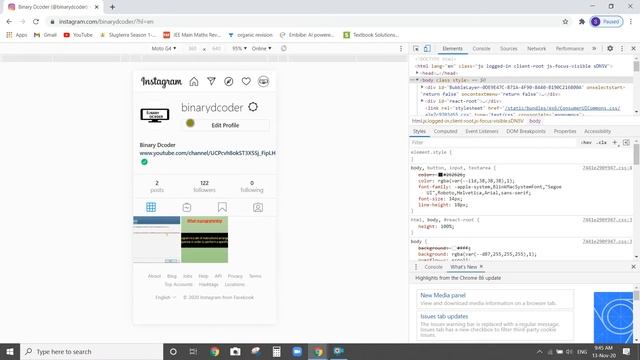Image resolution: width=640 pixels, height=360 pixels.
Task: Switch to the Elements panel tab
Action: (x=453, y=49)
